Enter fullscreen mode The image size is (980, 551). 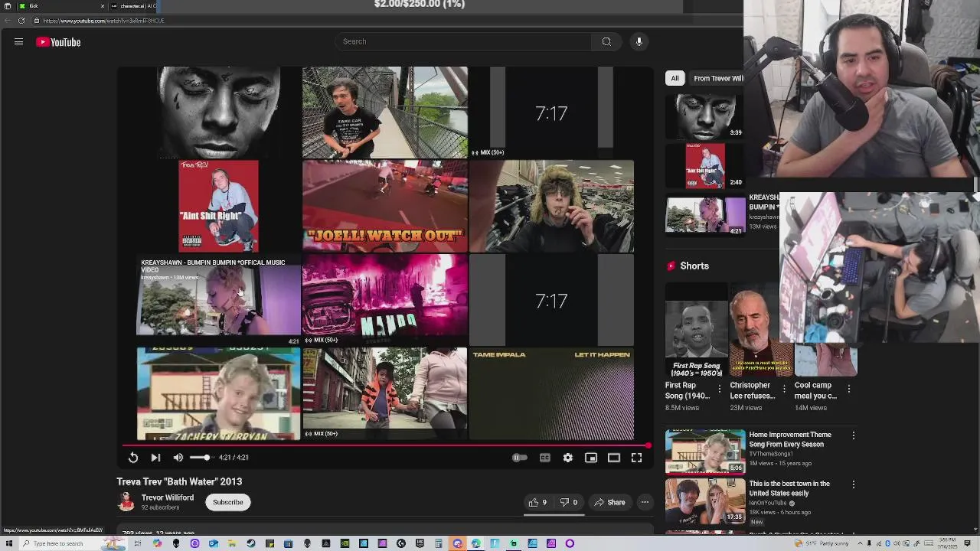(x=637, y=458)
